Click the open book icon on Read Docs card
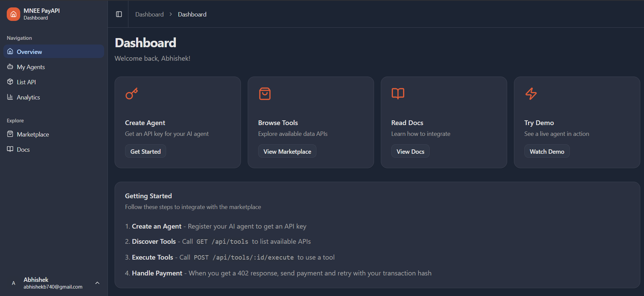Image resolution: width=644 pixels, height=296 pixels. coord(398,93)
